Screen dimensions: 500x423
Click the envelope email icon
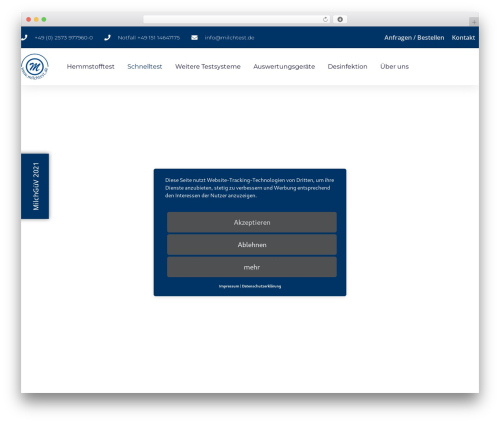point(194,38)
